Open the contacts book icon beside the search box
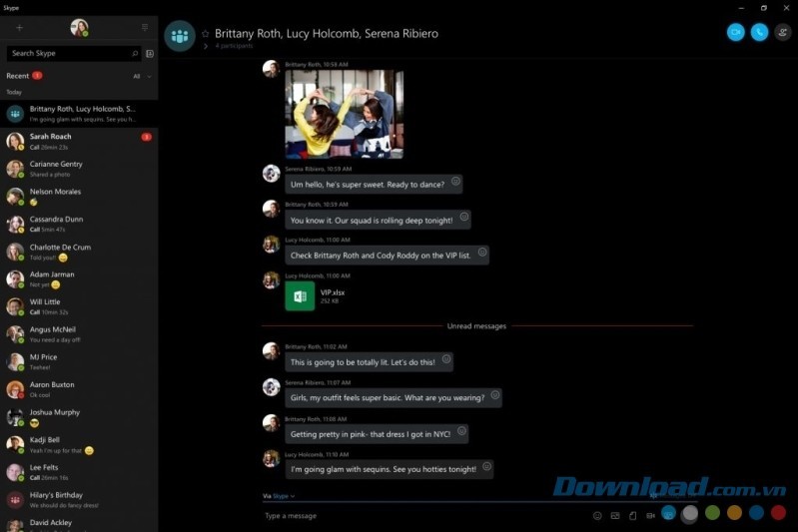 (150, 54)
